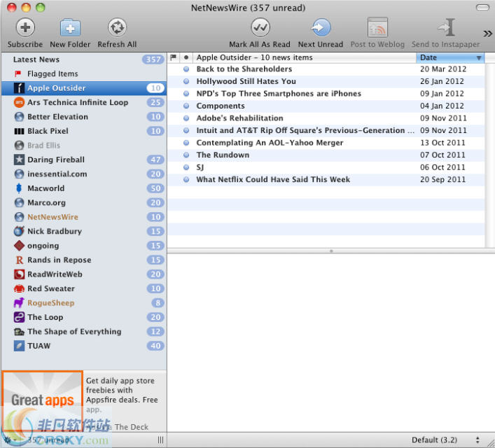
Task: Click the pane split handle between list and article
Action: point(331,251)
